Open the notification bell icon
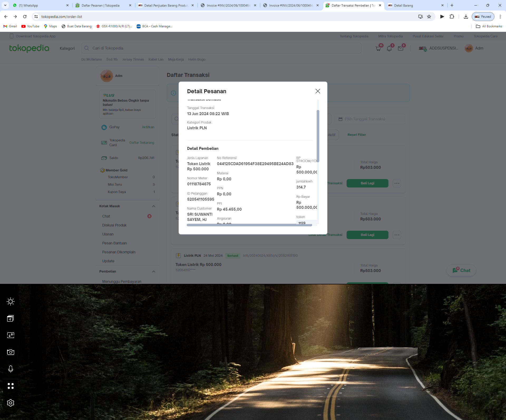 pyautogui.click(x=389, y=48)
